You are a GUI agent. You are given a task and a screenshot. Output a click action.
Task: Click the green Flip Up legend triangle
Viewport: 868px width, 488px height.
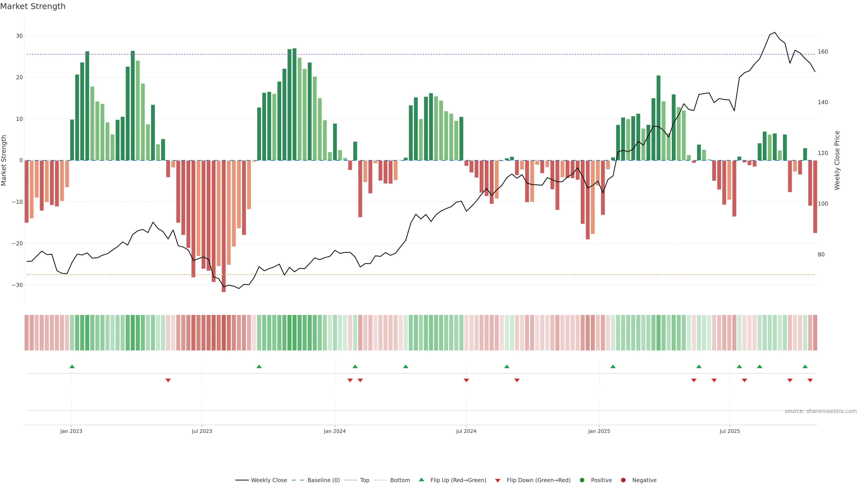421,480
